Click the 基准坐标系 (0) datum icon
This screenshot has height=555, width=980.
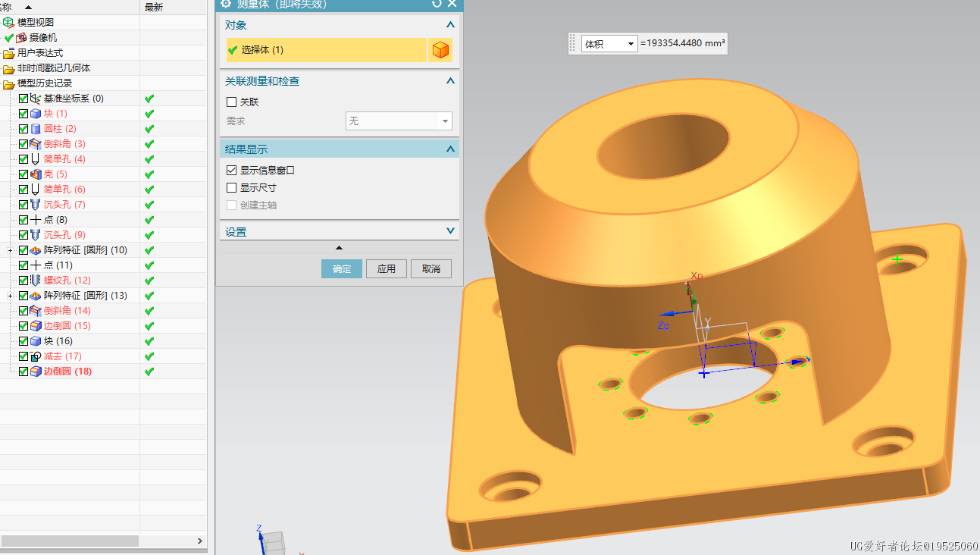[36, 99]
